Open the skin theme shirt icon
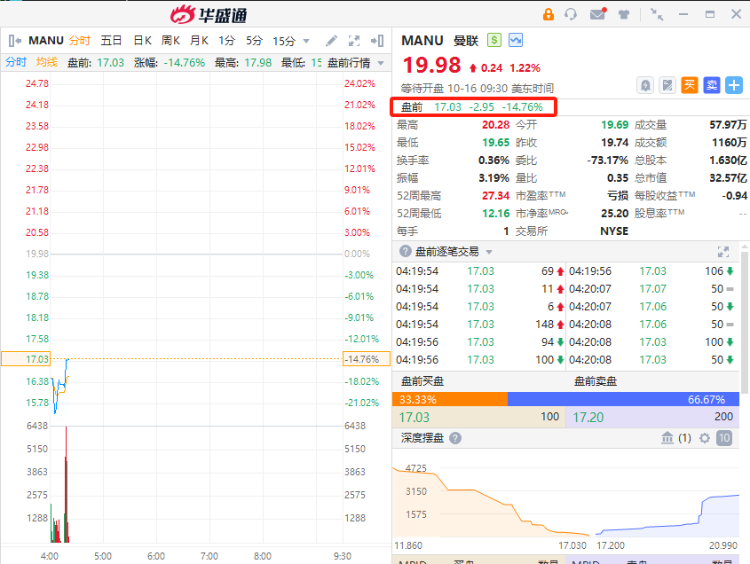Image resolution: width=750 pixels, height=564 pixels. [x=624, y=14]
